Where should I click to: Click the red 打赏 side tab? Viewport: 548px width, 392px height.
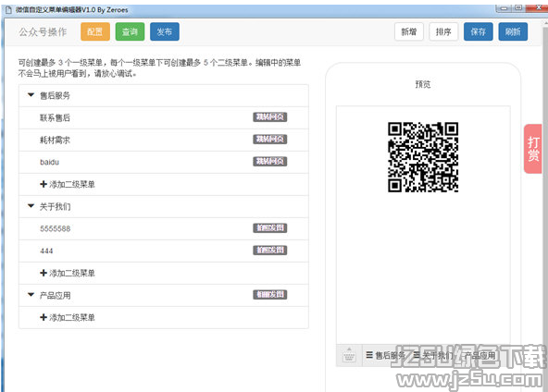(533, 149)
